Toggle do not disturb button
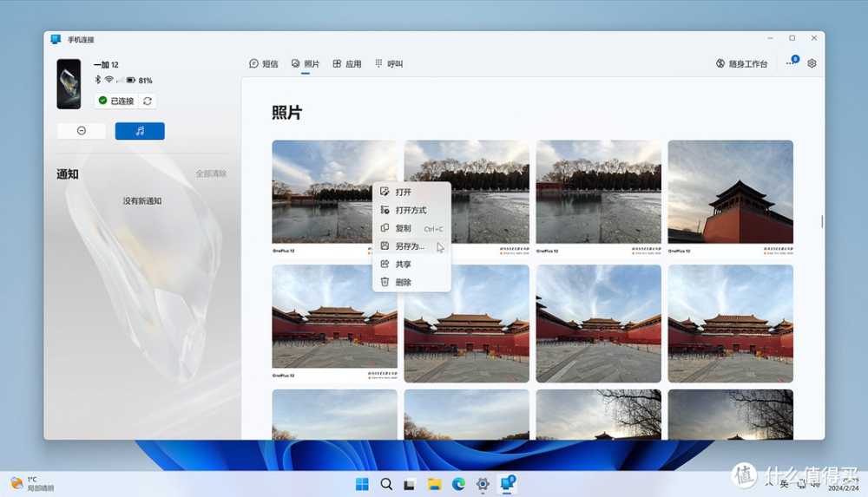Image resolution: width=868 pixels, height=497 pixels. (x=82, y=131)
